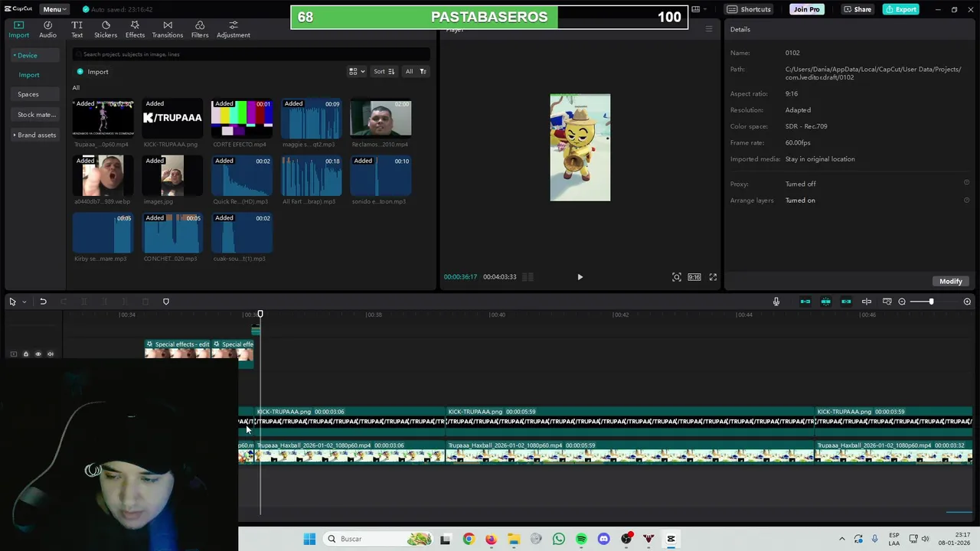This screenshot has height=551, width=980.
Task: Play the preview video
Action: pos(580,277)
